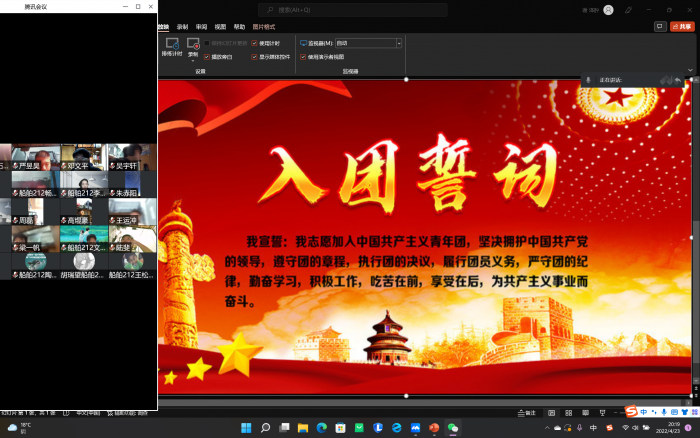
Task: Select participant 陆斐 video tile
Action: click(x=132, y=239)
